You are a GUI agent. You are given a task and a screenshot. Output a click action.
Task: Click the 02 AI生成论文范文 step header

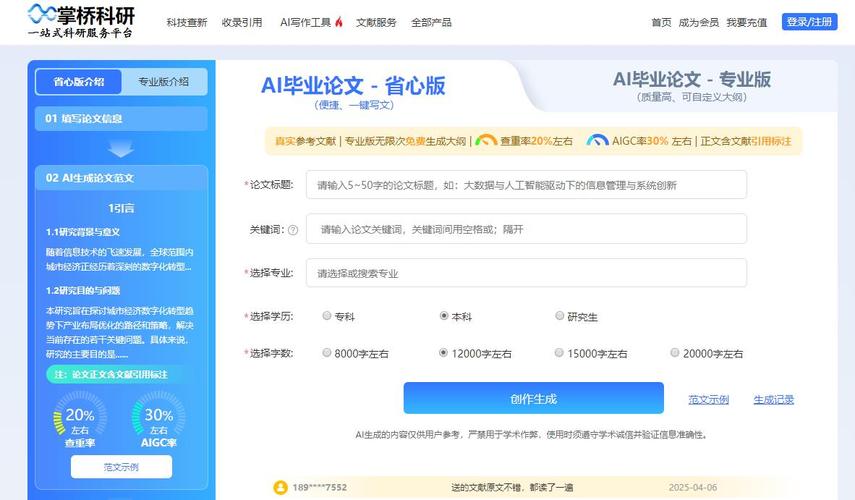(x=121, y=178)
